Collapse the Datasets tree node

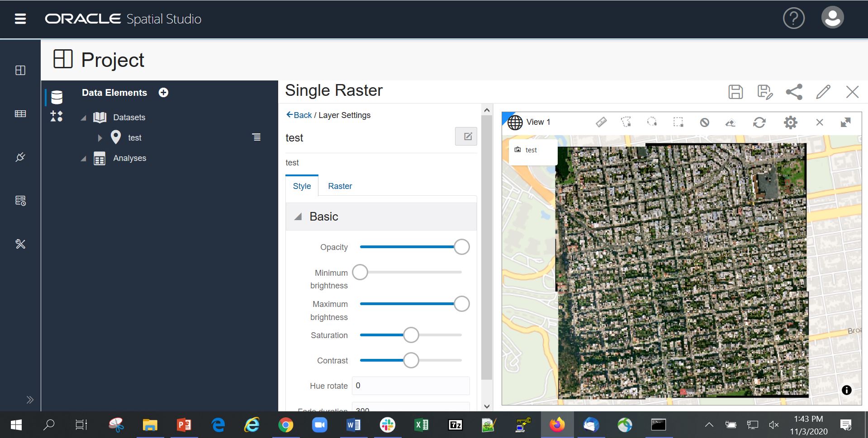(83, 118)
